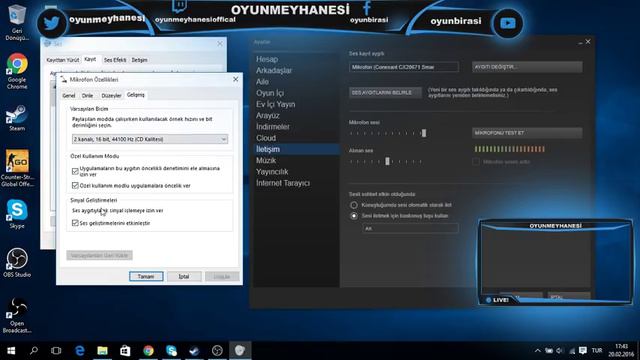
Task: Switch to Genel tab in Mikrofon Özellikleri
Action: (x=69, y=96)
